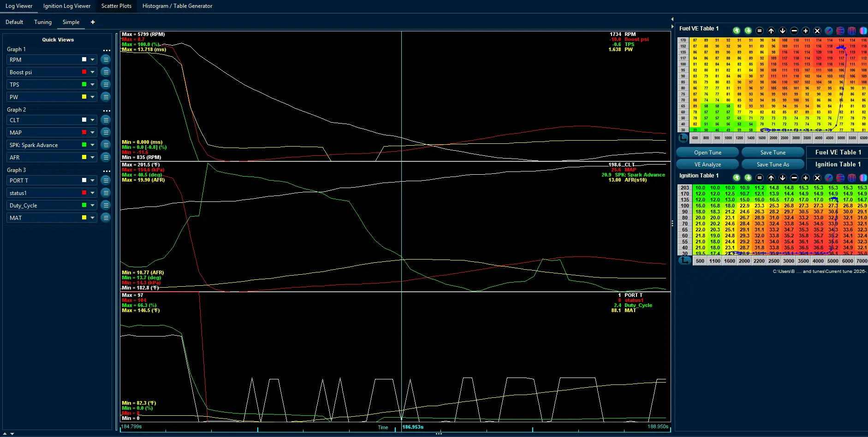The image size is (868, 437).
Task: Open the menu icon next to Boost psi
Action: pos(106,72)
